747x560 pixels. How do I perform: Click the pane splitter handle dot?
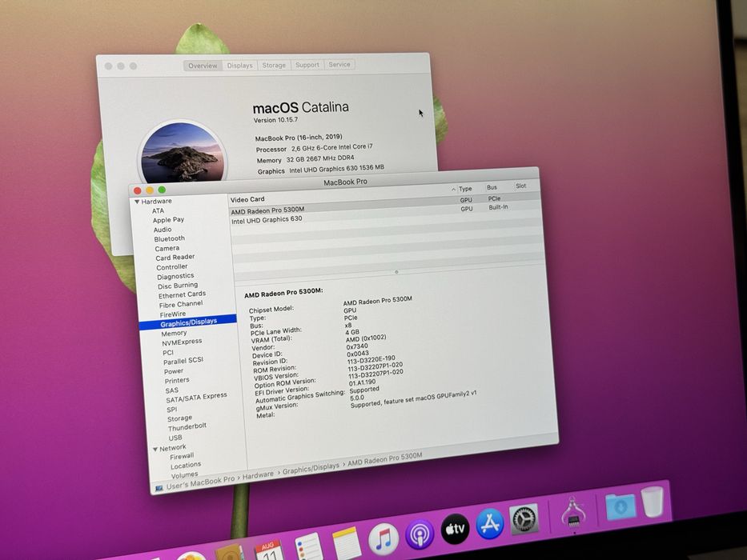tap(396, 272)
